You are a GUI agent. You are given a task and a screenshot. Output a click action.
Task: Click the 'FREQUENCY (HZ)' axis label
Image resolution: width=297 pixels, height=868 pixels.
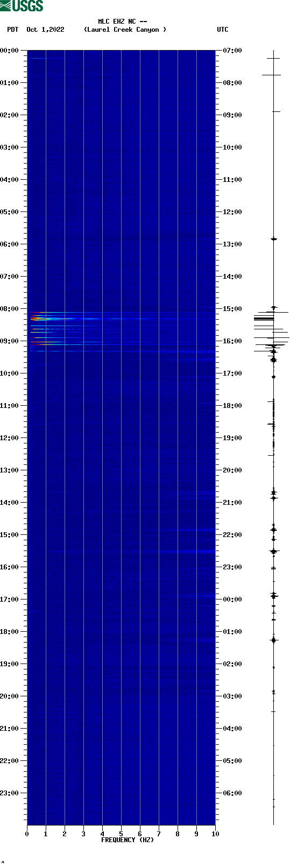(x=128, y=840)
